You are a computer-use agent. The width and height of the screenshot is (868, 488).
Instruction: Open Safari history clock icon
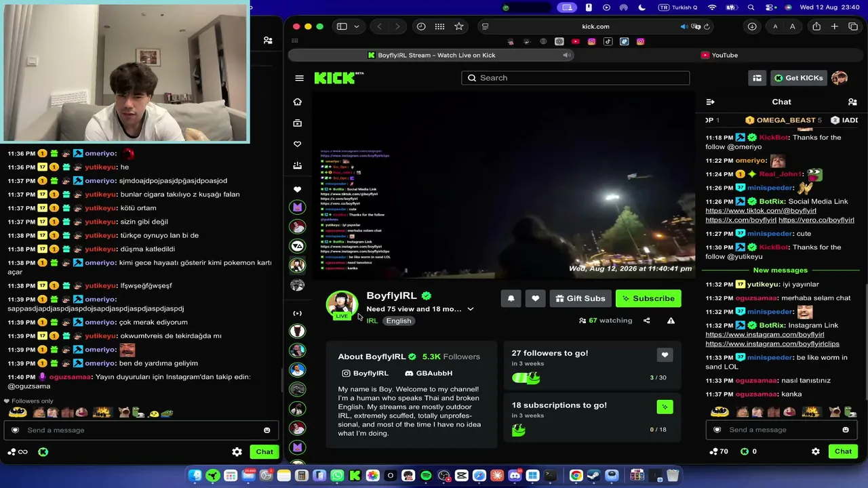click(x=421, y=26)
